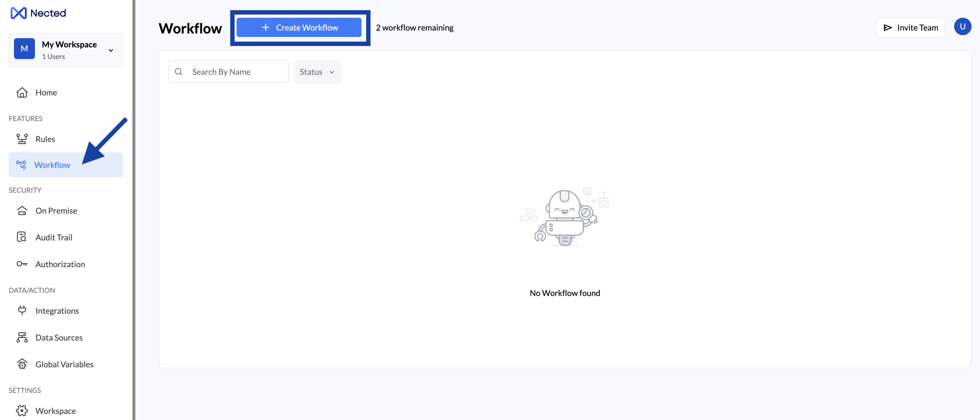Screen dimensions: 980x420
Task: Click the Workspace settings gear icon
Action: (22, 410)
